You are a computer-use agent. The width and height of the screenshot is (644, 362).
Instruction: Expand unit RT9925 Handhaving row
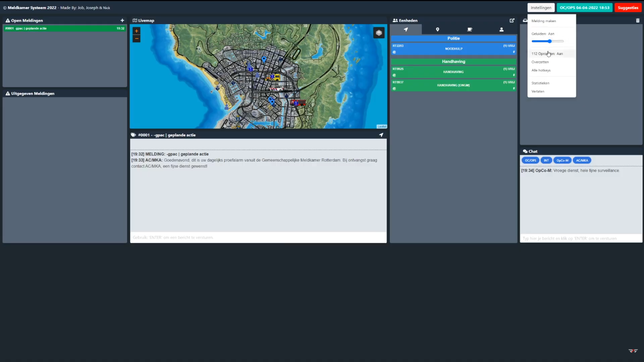tap(453, 72)
